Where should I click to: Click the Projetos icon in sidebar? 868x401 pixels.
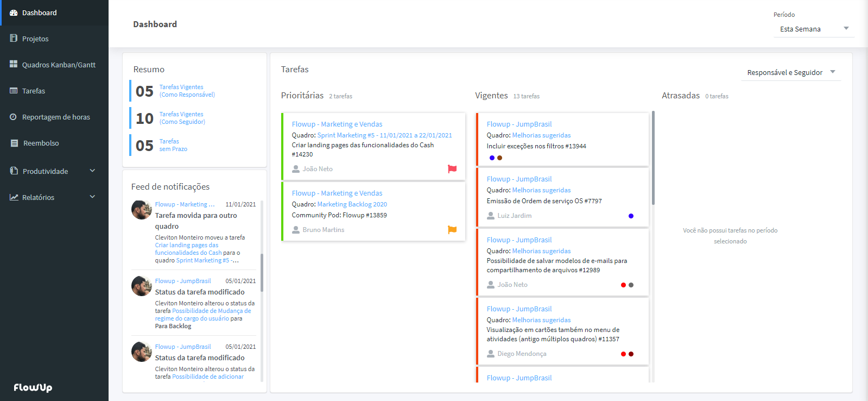14,39
